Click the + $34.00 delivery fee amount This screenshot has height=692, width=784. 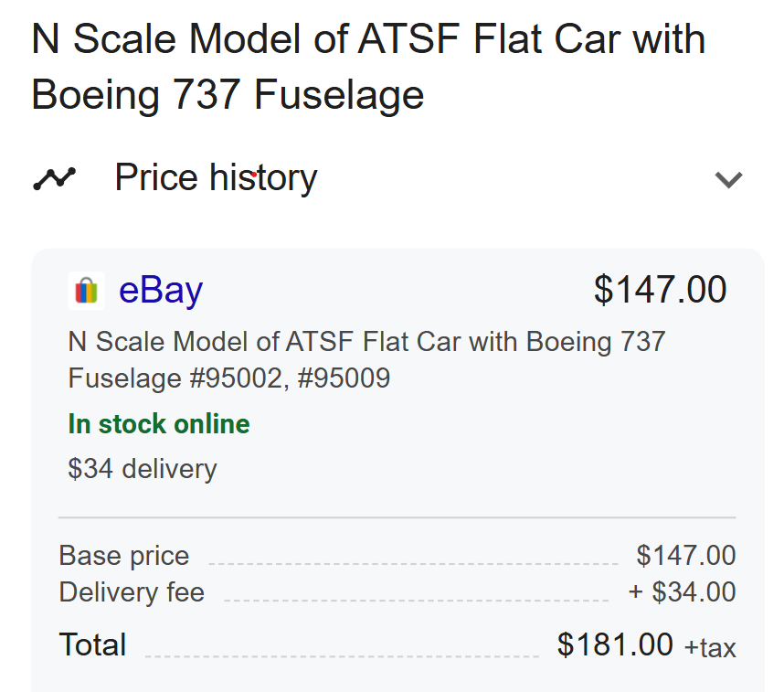(x=682, y=592)
